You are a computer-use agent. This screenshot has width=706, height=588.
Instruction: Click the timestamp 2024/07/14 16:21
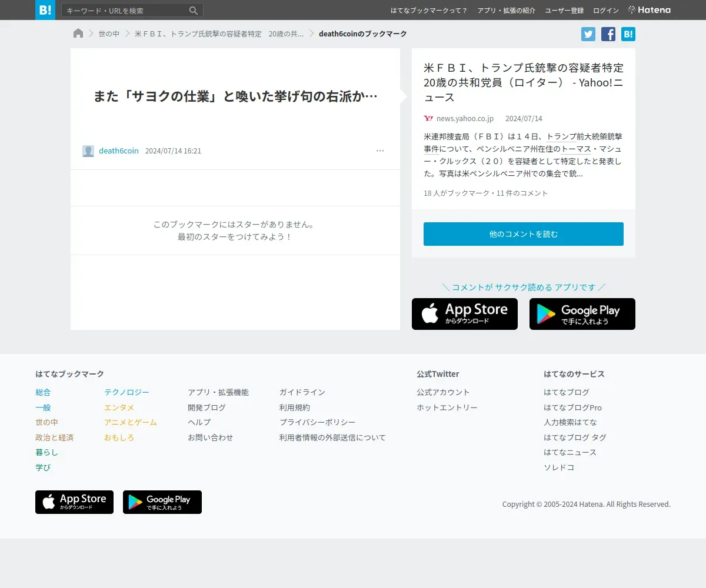(x=173, y=151)
